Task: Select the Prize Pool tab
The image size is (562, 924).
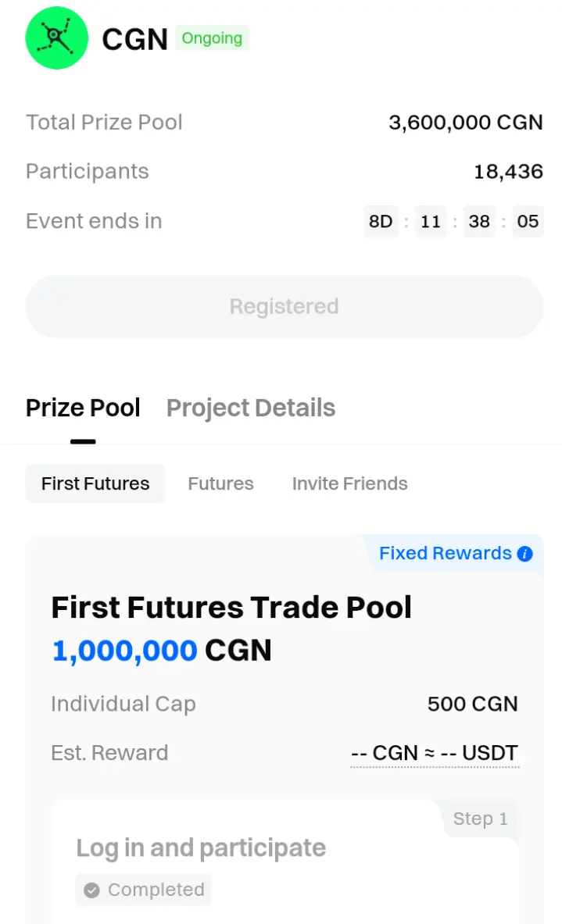Action: (83, 408)
